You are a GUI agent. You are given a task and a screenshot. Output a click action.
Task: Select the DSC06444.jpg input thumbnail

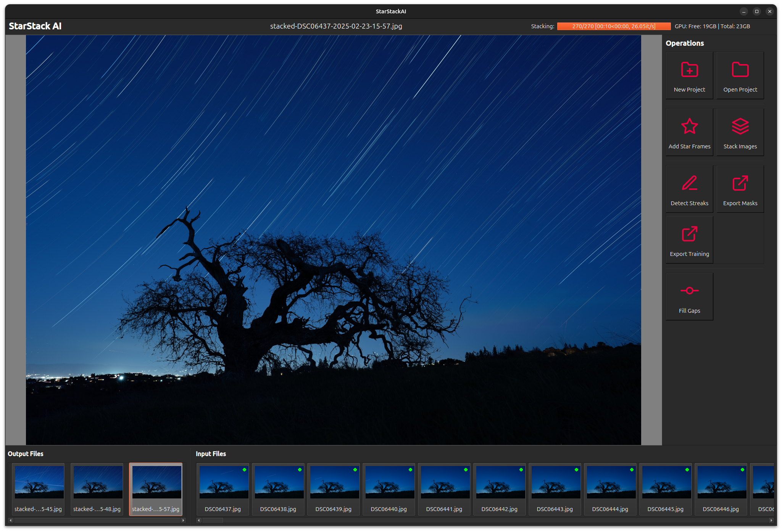click(x=611, y=482)
